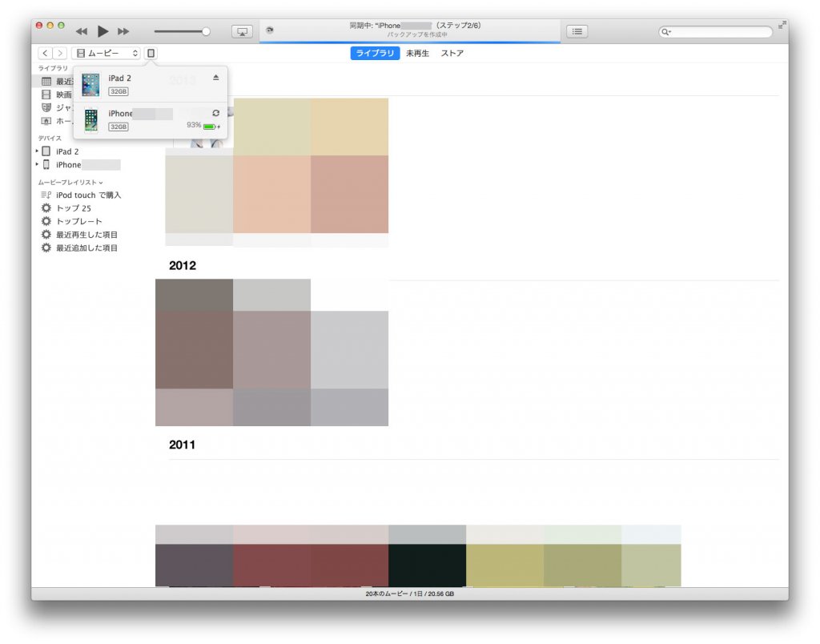Viewport: 820px width, 644px height.
Task: Switch to the 未再生 tab
Action: 417,54
